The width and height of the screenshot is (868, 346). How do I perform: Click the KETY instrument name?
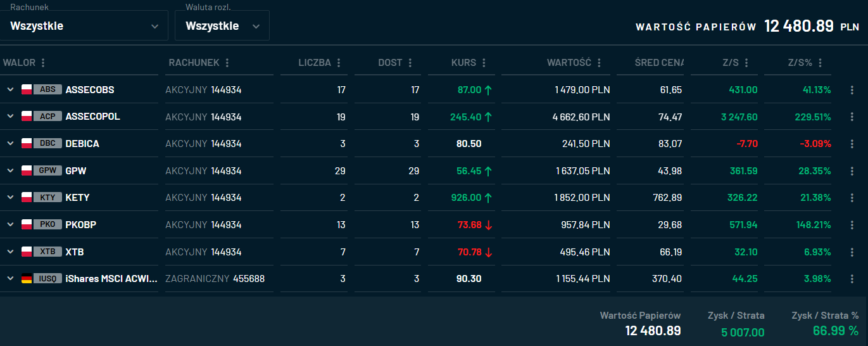tap(77, 198)
